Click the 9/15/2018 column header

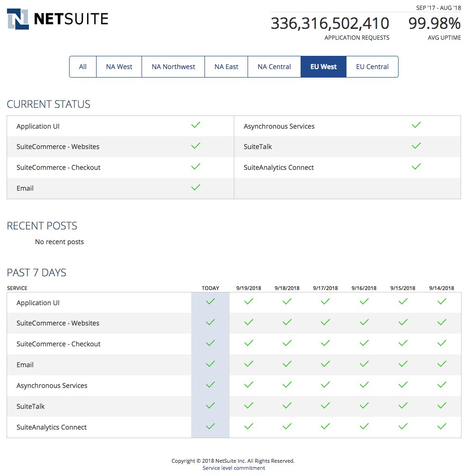(x=403, y=288)
